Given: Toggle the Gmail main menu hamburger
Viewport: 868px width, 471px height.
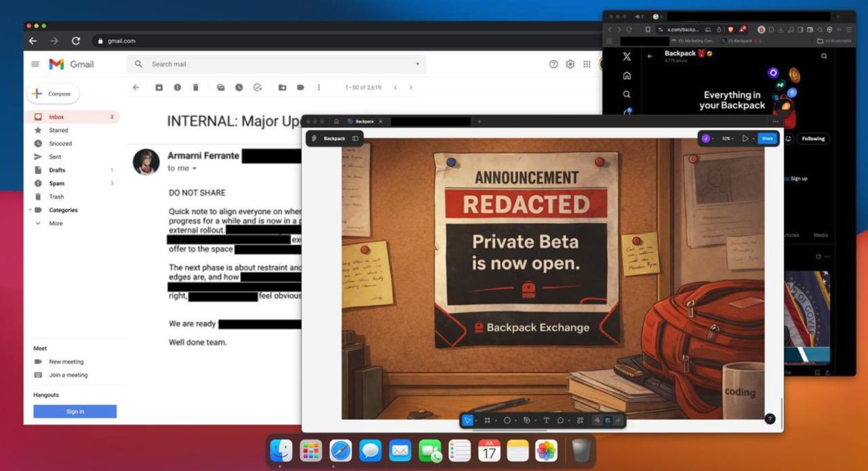Looking at the screenshot, I should (35, 64).
